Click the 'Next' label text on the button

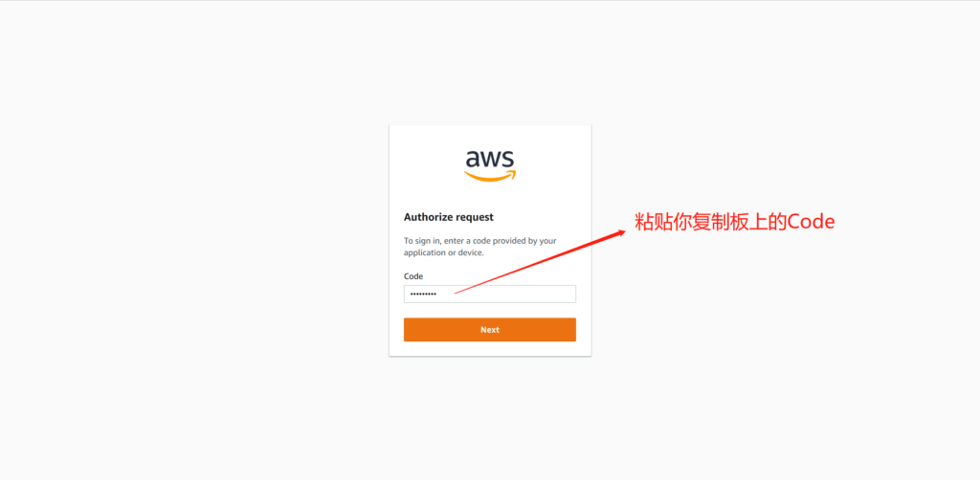[x=490, y=330]
